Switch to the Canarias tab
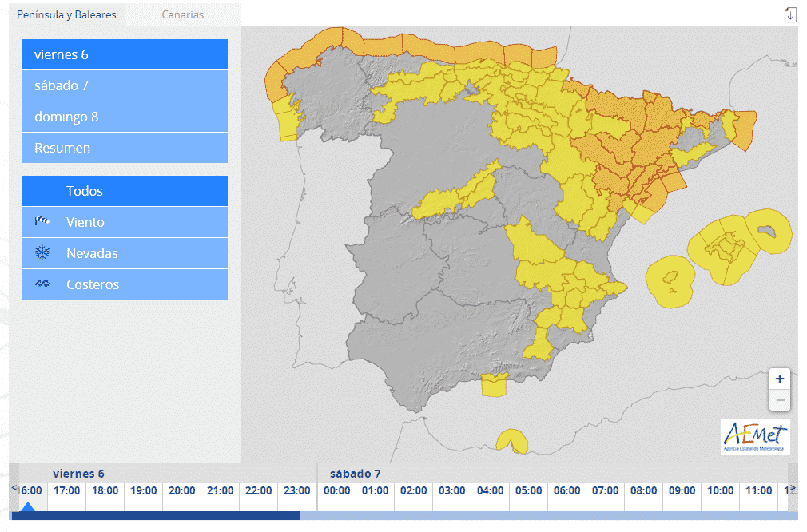The image size is (807, 532). (182, 14)
